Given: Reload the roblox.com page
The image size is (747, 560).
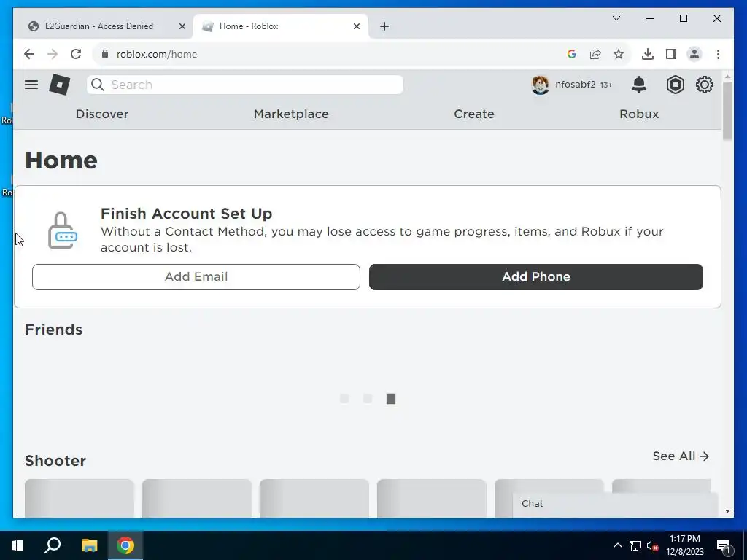Looking at the screenshot, I should [76, 54].
